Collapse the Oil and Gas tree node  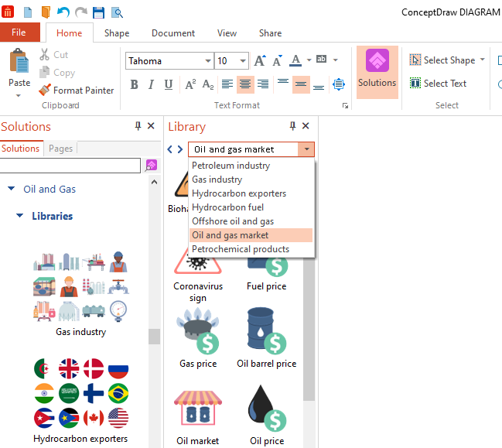click(11, 189)
